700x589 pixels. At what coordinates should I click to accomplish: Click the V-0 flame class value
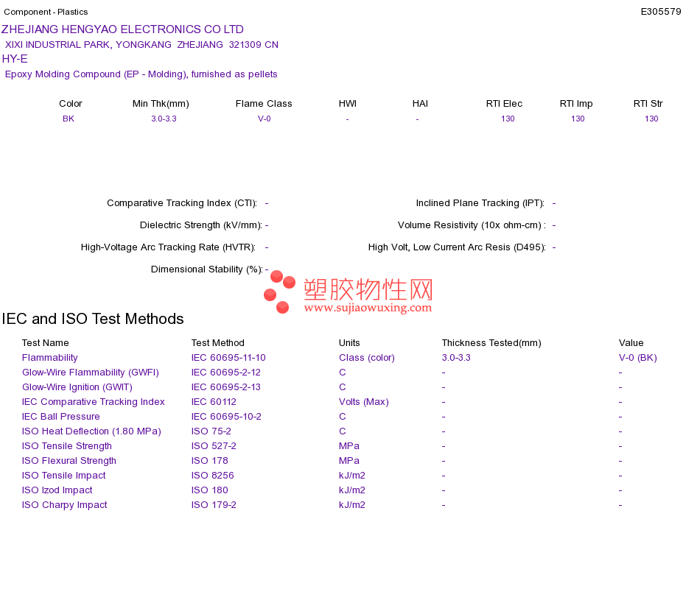point(265,119)
